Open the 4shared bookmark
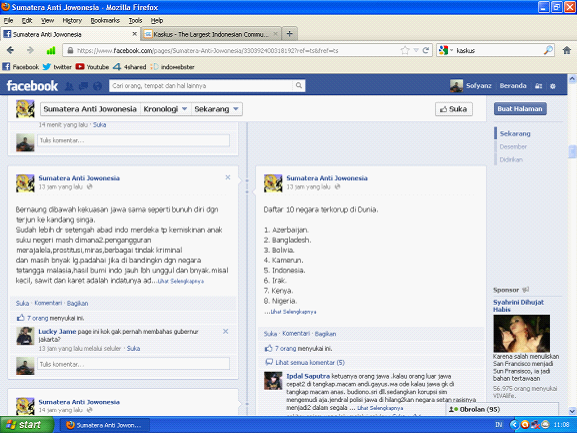577x433 pixels. [130, 67]
